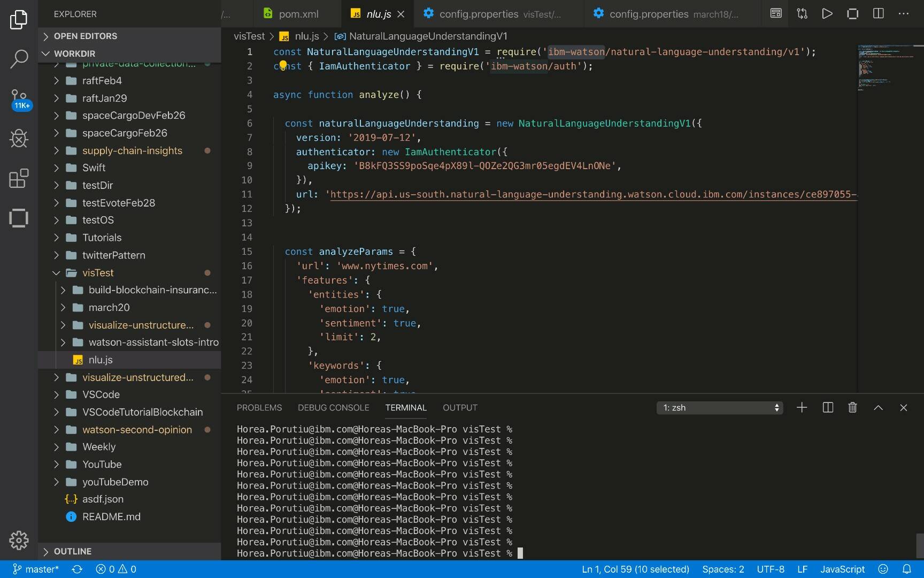
Task: Click the Synchronize Changes icon in status bar
Action: tap(77, 569)
